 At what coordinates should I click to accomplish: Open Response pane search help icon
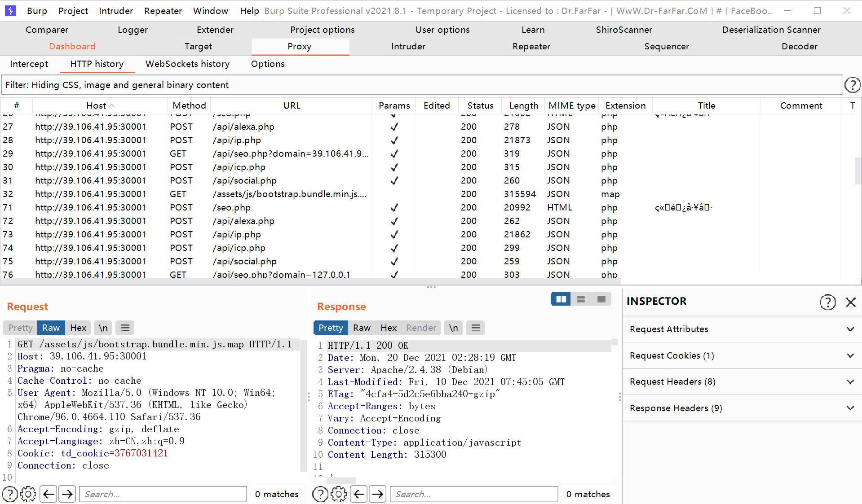[320, 494]
